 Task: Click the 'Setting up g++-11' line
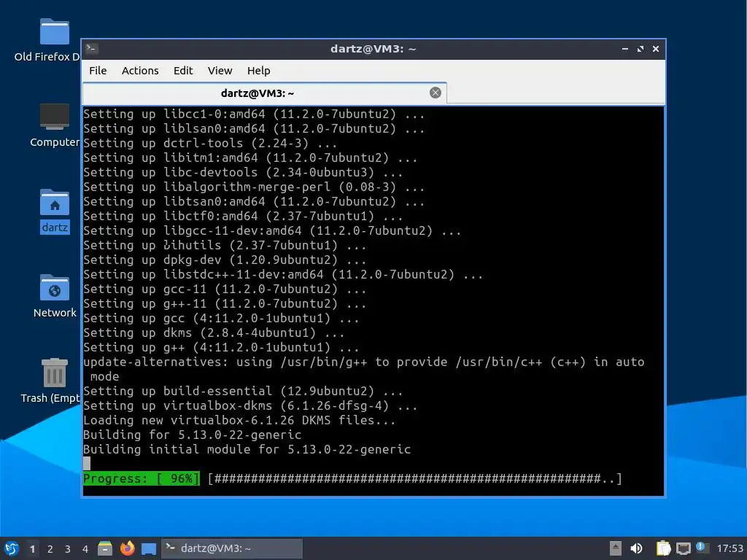(225, 304)
